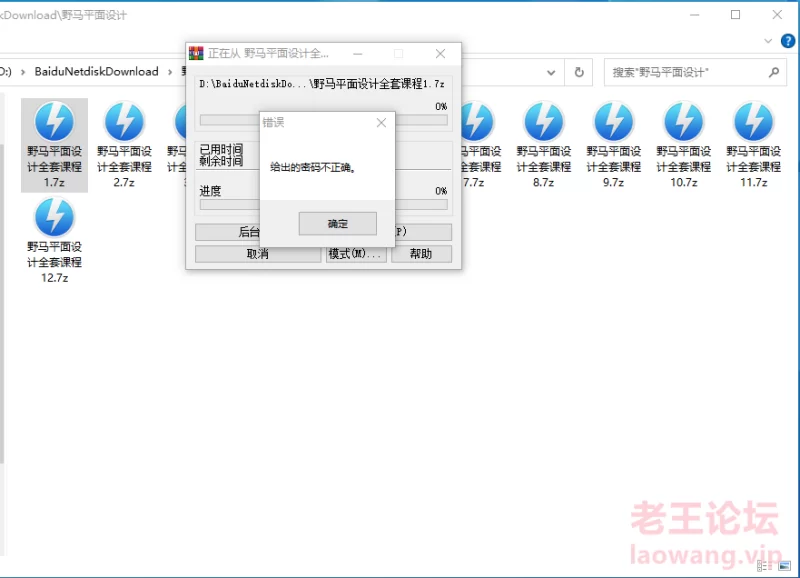
Task: Expand the address bar history dropdown
Action: pos(551,72)
